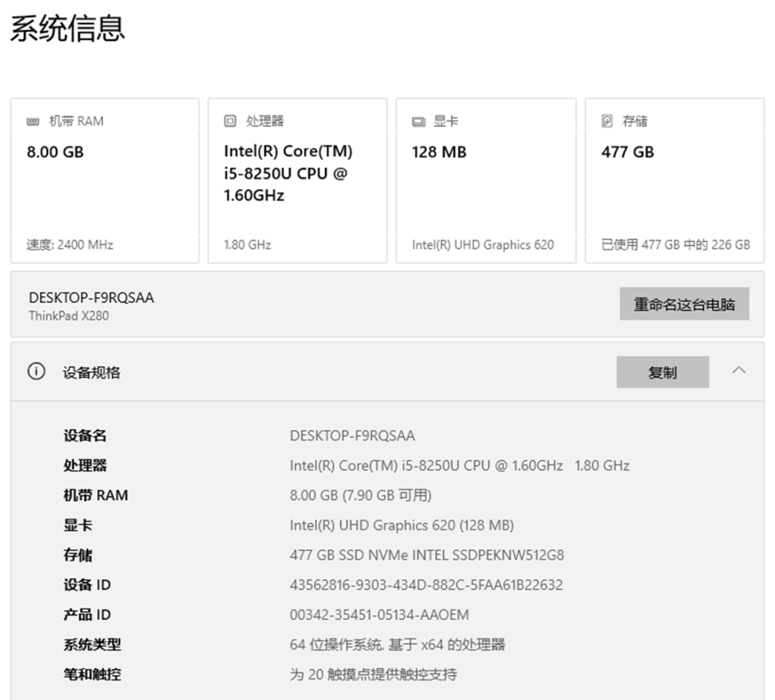Viewport: 775px width, 700px height.
Task: Click the 机带 RAM memory icon
Action: (32, 121)
